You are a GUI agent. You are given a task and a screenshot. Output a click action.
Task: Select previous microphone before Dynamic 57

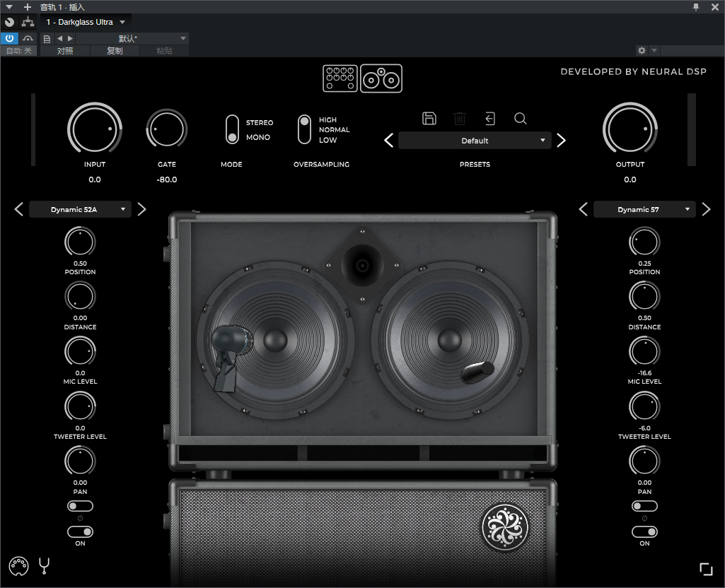click(583, 209)
